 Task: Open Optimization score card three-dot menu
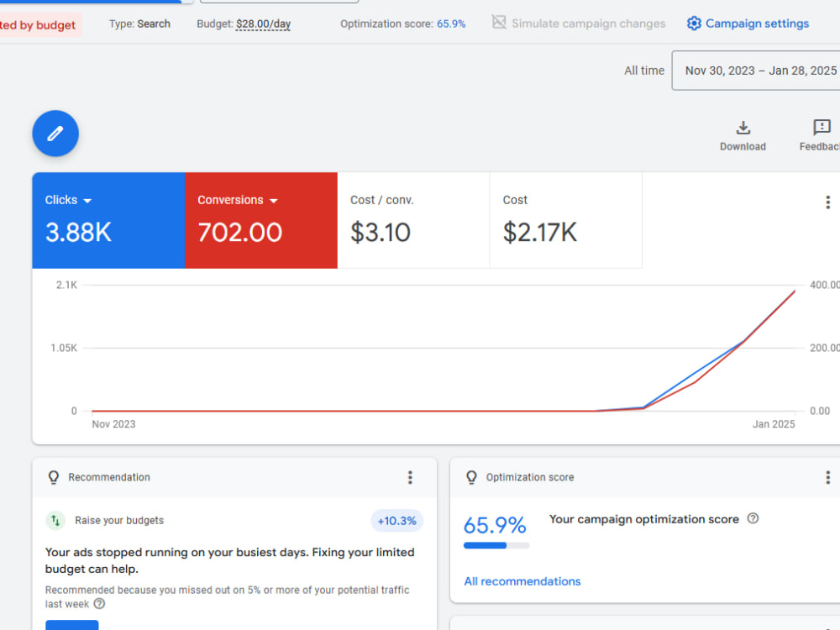(827, 477)
